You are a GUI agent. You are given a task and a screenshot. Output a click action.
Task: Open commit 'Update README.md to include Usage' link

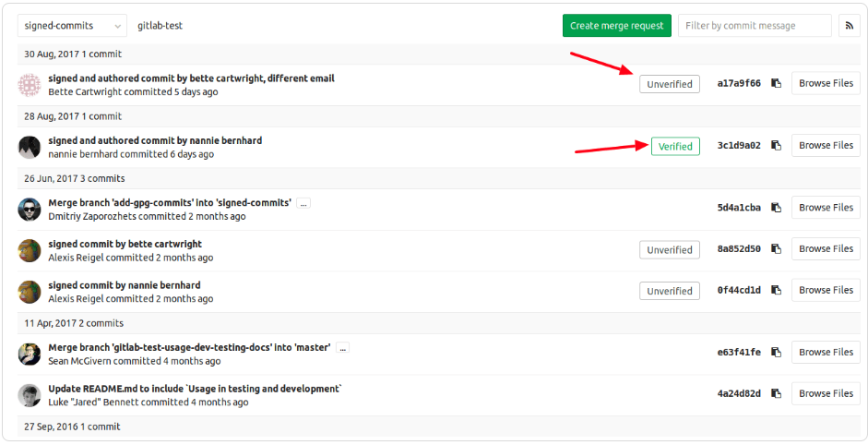[195, 389]
